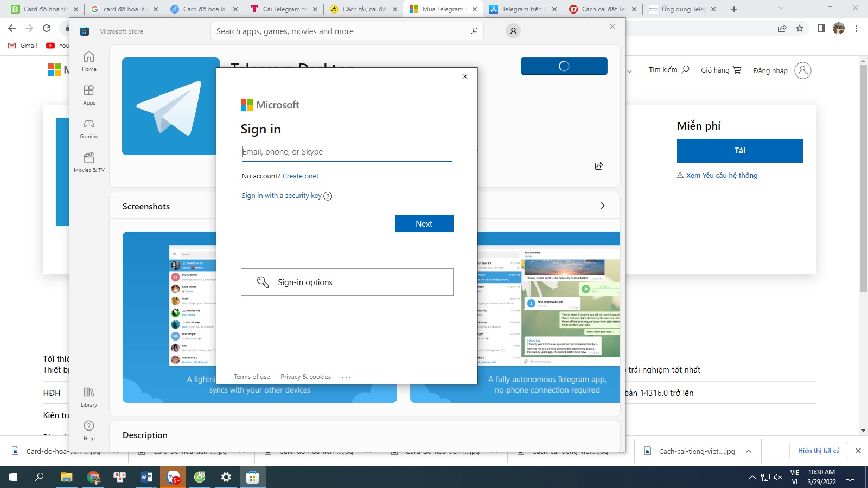Bookmark this page with star icon
The height and width of the screenshot is (488, 868).
tap(800, 28)
